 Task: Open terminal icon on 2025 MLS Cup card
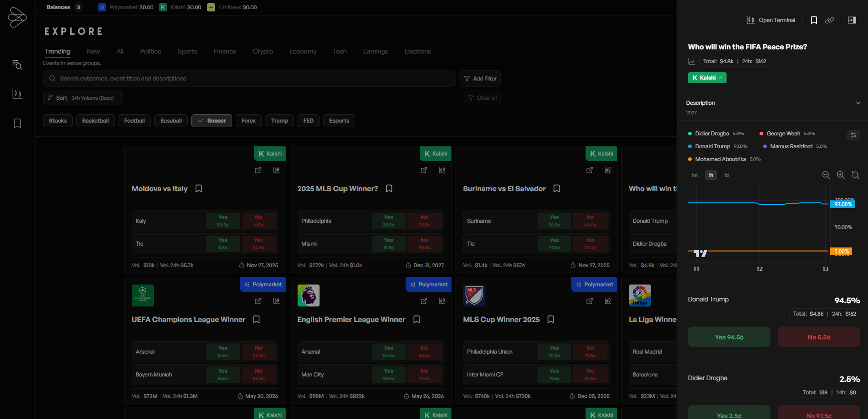pos(442,170)
